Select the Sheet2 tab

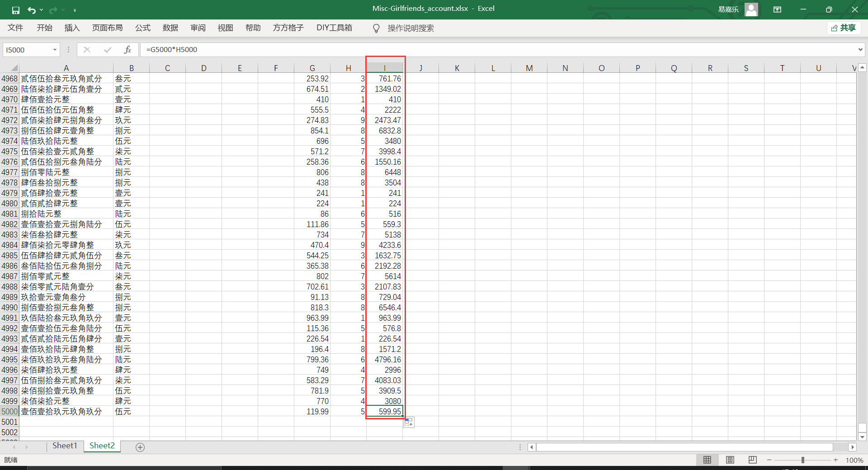tap(102, 446)
